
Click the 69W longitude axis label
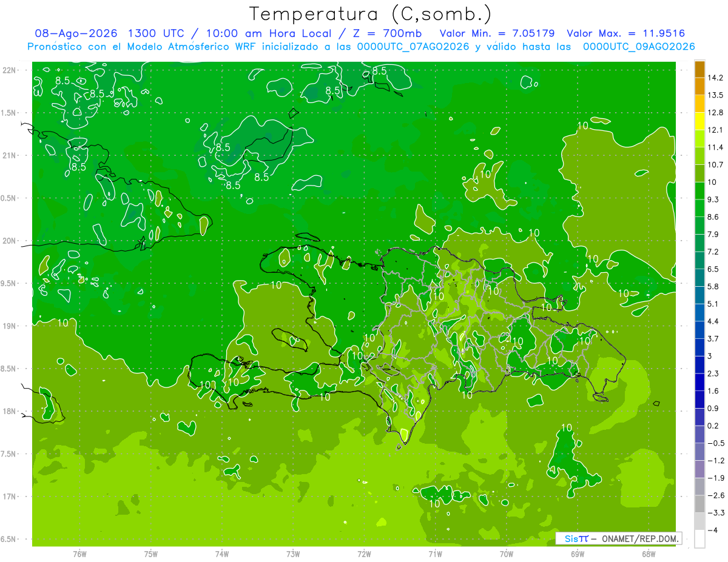pyautogui.click(x=578, y=554)
